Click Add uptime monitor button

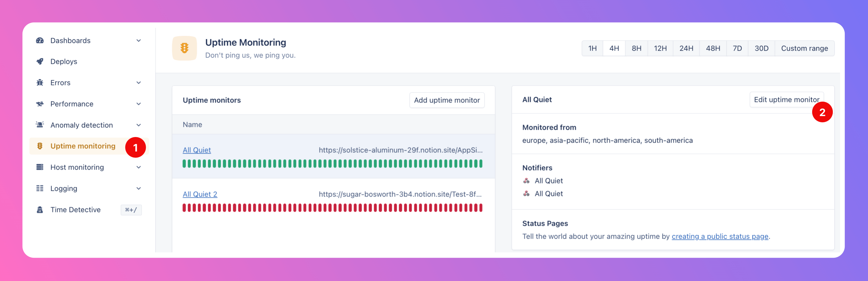point(446,100)
